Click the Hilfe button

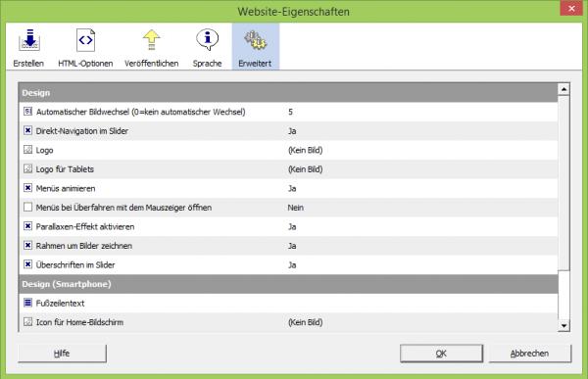[63, 354]
